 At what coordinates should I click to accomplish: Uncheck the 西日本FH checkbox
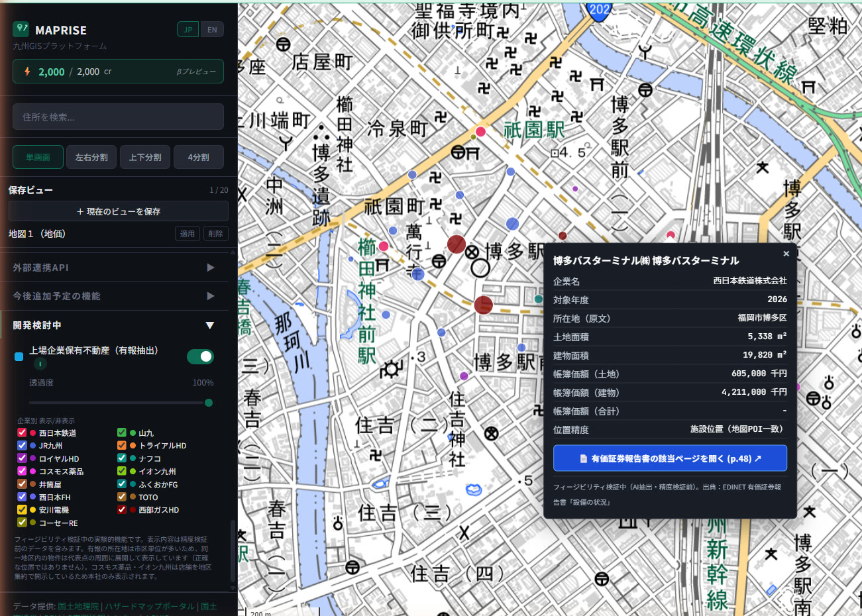[x=22, y=497]
